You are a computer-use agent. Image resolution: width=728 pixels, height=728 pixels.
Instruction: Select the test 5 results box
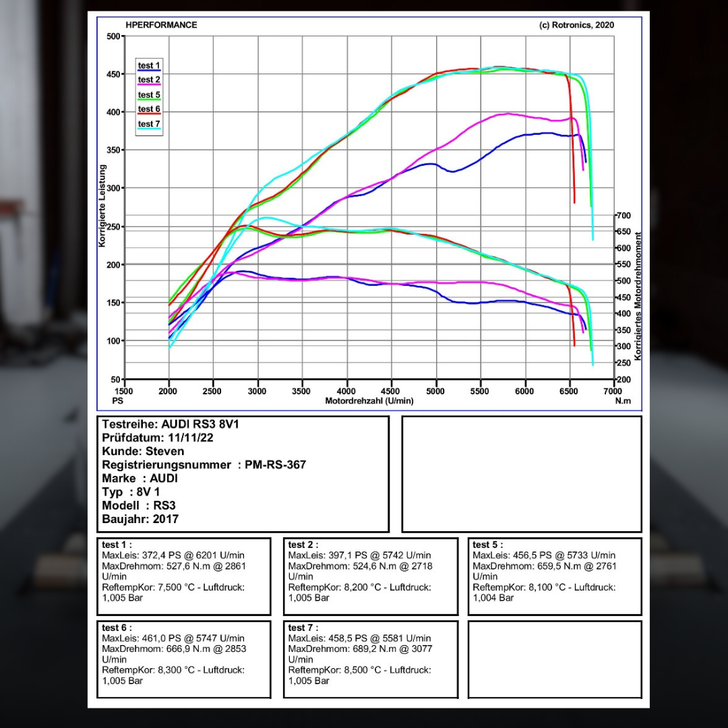[554, 576]
